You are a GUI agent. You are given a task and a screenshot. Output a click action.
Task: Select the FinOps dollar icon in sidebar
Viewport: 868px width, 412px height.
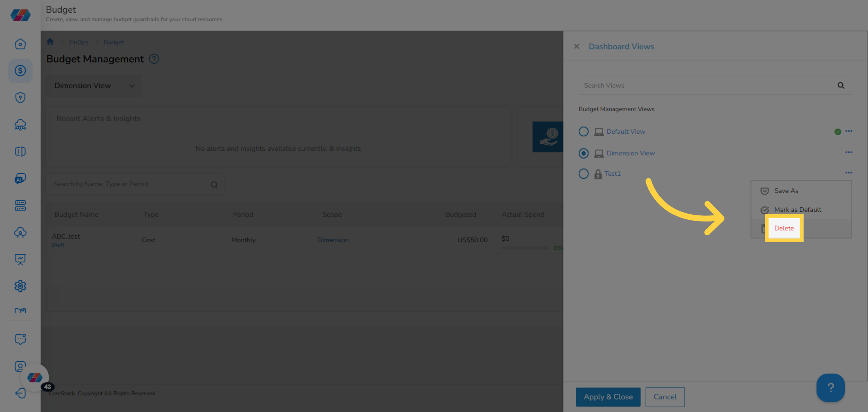tap(20, 71)
